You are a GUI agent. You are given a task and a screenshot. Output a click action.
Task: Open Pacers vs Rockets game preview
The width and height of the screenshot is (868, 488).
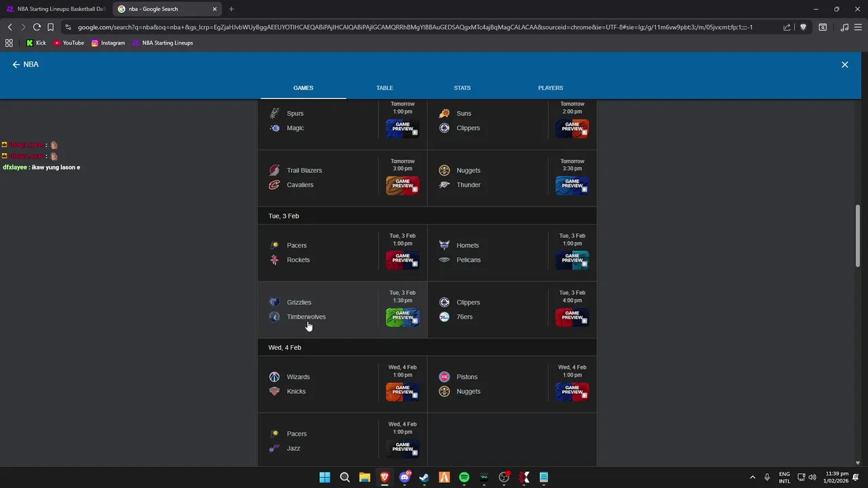pos(403,260)
